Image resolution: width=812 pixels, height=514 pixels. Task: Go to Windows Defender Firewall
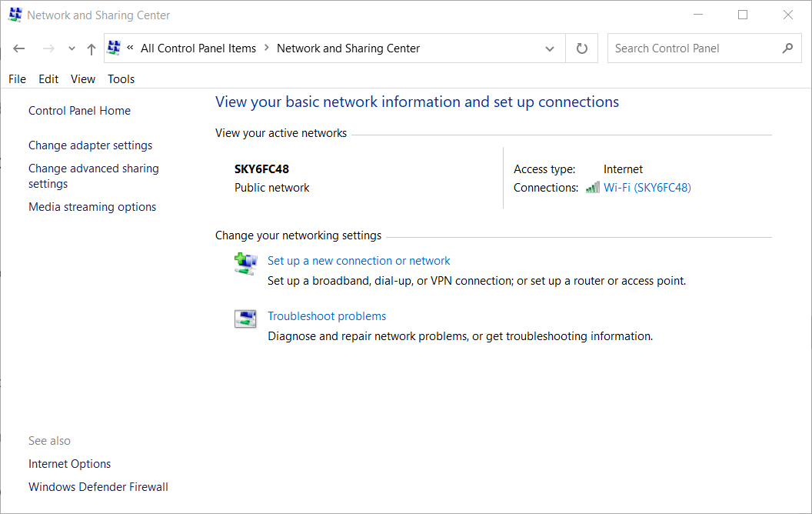98,487
